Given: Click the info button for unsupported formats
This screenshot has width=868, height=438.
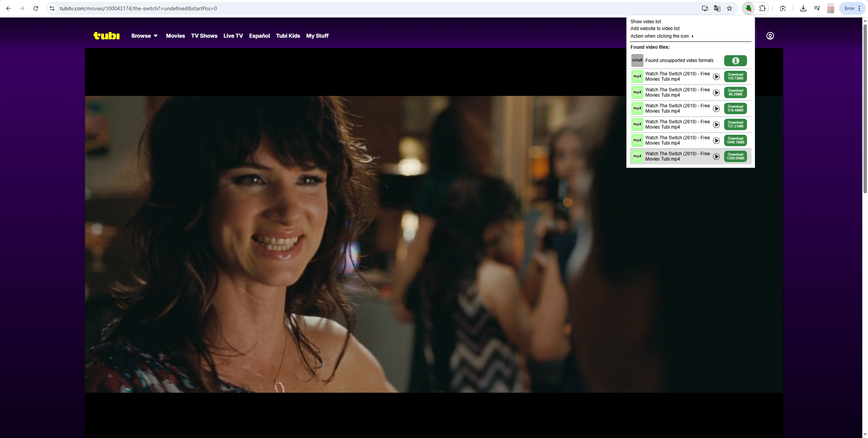Looking at the screenshot, I should pos(735,61).
